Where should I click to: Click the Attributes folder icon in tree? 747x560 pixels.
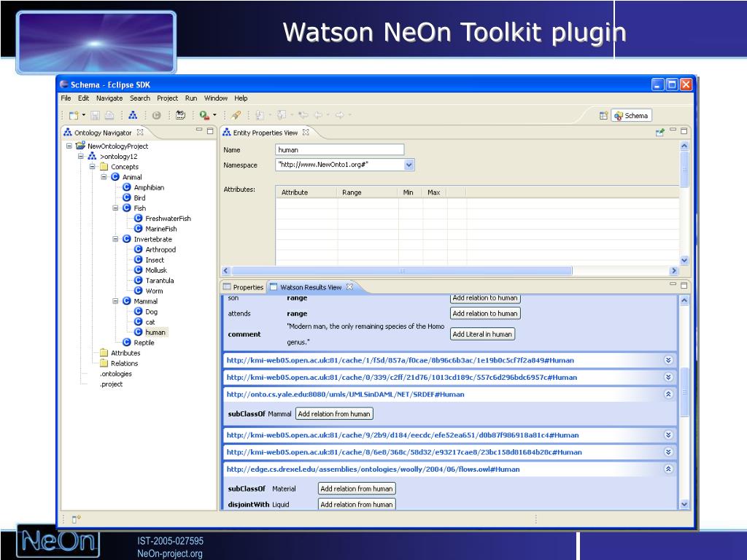[104, 353]
